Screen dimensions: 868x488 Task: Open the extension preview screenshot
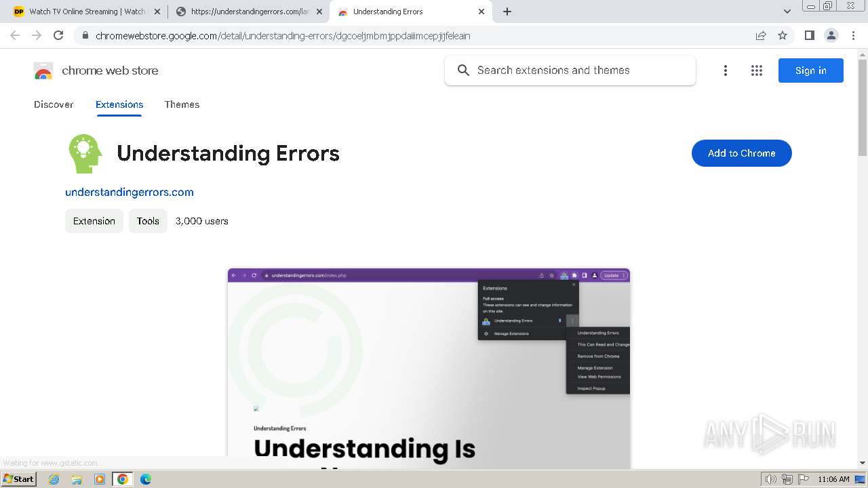coord(429,368)
